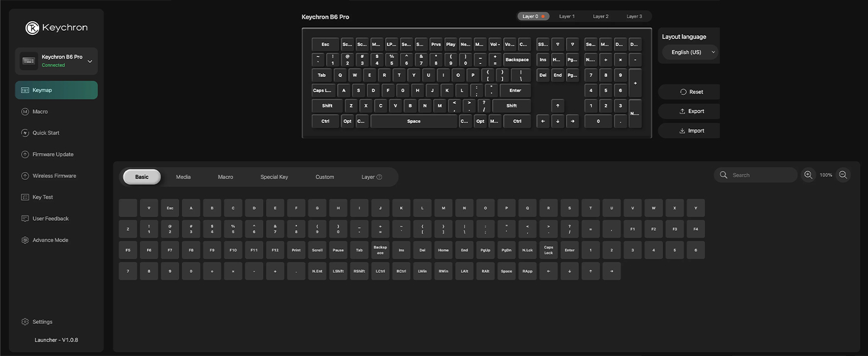
Task: Click the Keychron logo in the sidebar
Action: click(56, 27)
